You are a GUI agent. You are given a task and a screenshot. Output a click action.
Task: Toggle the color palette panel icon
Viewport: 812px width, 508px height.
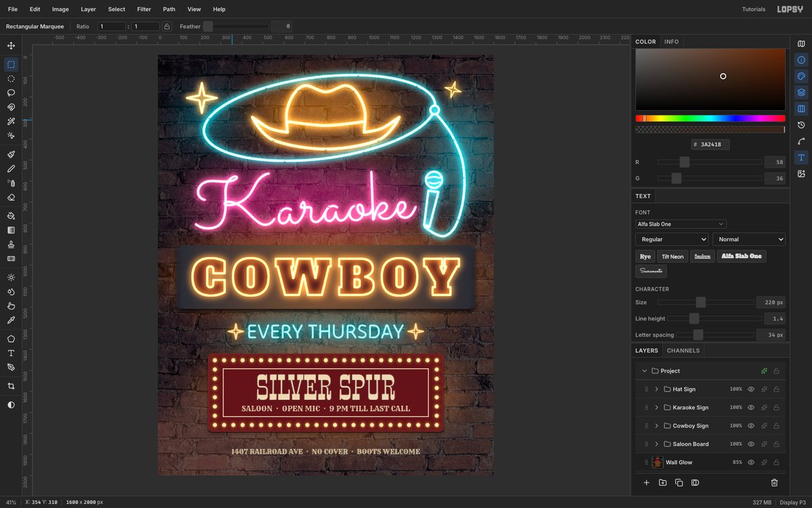pos(801,76)
